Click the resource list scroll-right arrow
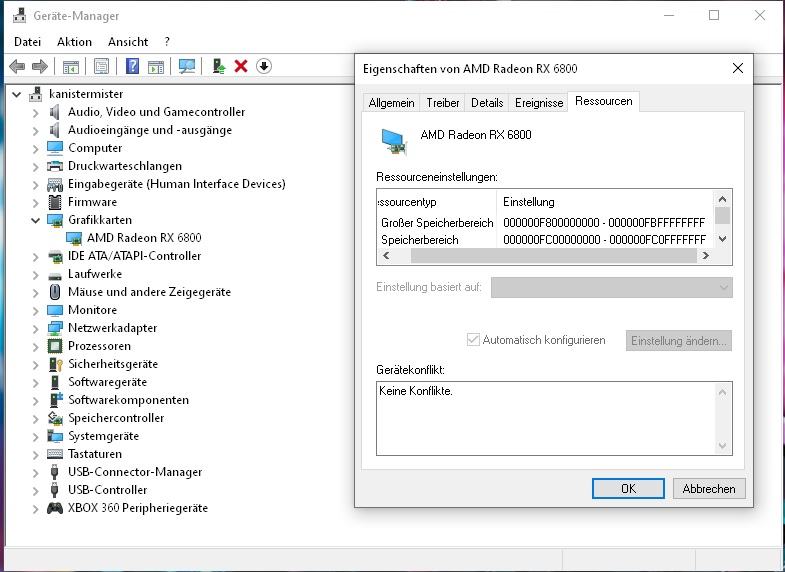The height and width of the screenshot is (572, 785). 705,256
